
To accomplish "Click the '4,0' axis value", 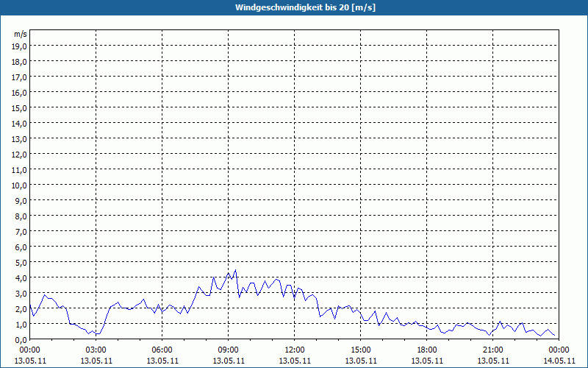I will [x=22, y=278].
